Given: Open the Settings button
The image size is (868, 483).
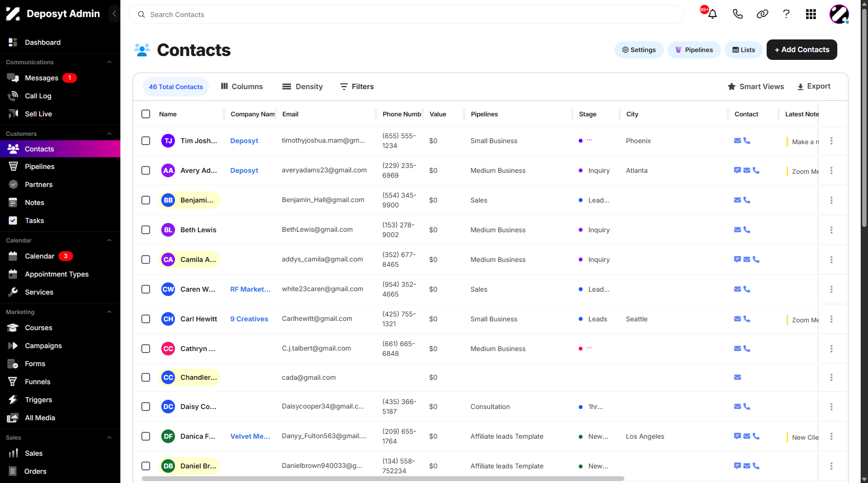Looking at the screenshot, I should (x=639, y=50).
